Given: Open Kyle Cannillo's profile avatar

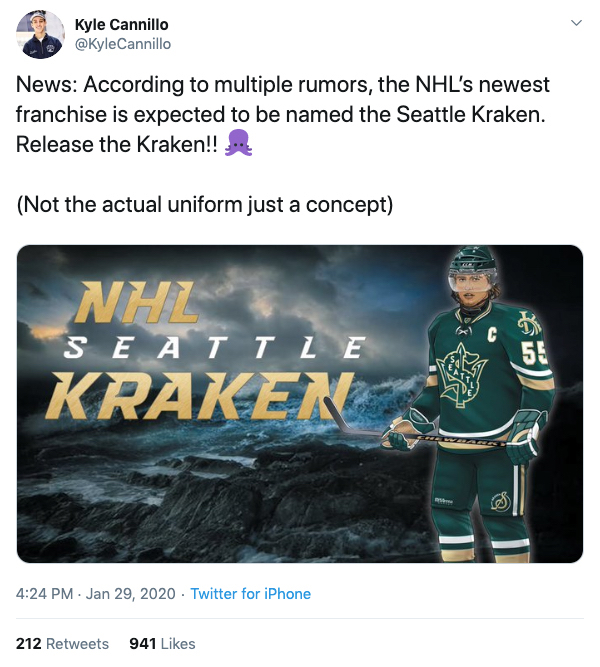Looking at the screenshot, I should 41,33.
